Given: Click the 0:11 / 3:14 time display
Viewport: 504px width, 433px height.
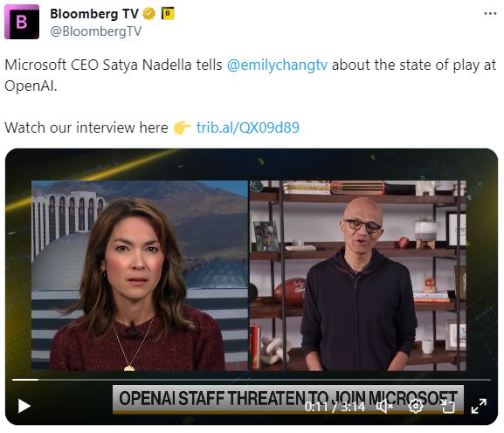Looking at the screenshot, I should click(335, 407).
